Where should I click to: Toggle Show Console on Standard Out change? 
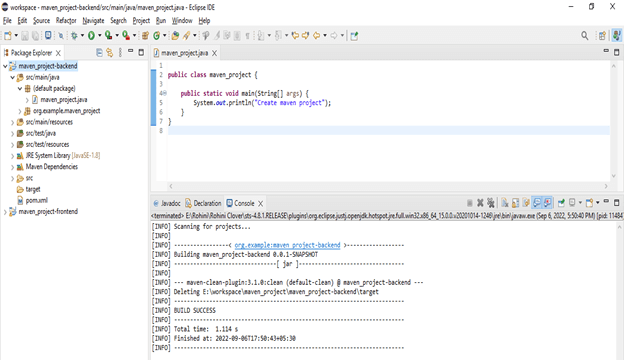tap(537, 203)
